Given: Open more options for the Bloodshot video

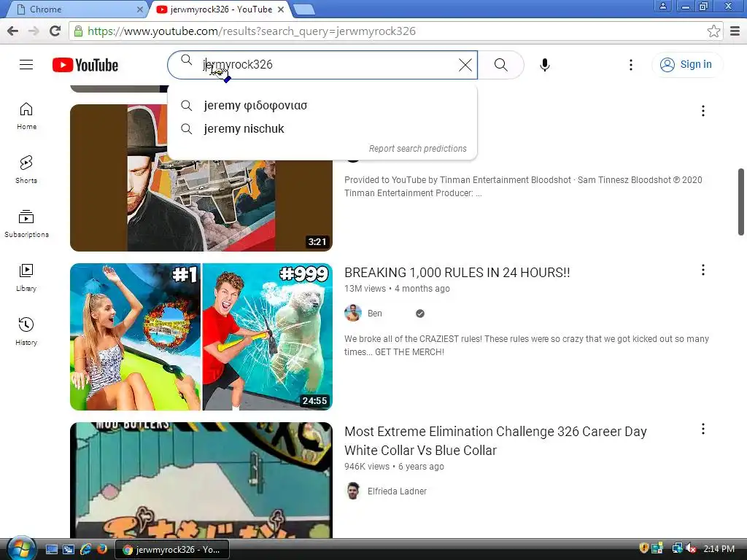Looking at the screenshot, I should click(703, 111).
